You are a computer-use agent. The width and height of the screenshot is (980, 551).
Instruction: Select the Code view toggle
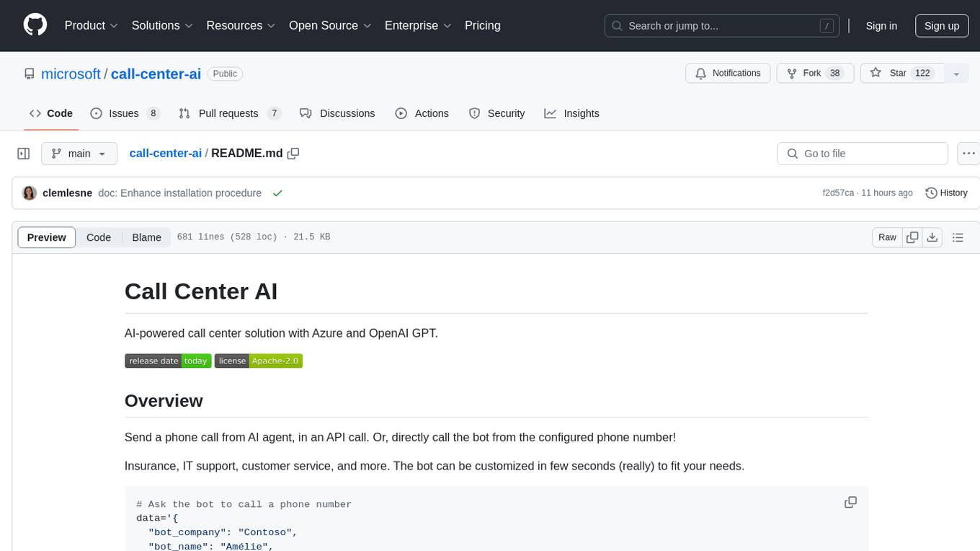tap(99, 237)
